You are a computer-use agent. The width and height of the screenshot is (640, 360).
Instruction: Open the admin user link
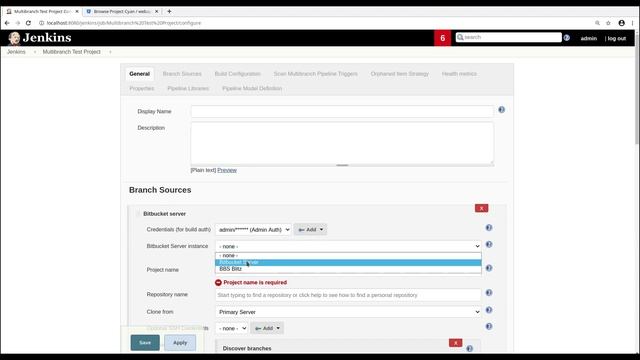589,38
